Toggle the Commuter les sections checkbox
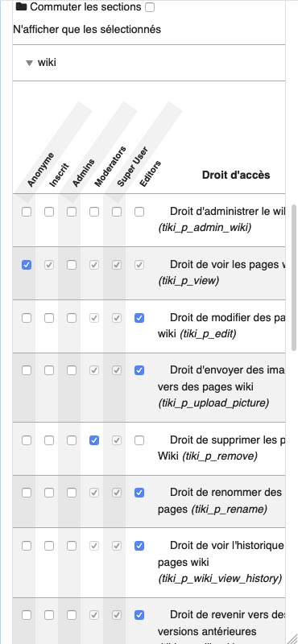The height and width of the screenshot is (644, 298). [150, 7]
